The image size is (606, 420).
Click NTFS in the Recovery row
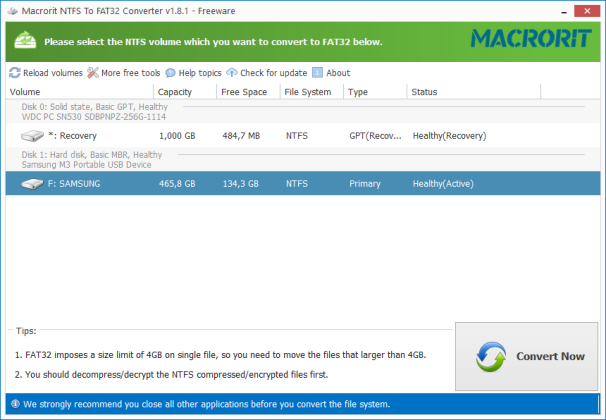pos(297,136)
